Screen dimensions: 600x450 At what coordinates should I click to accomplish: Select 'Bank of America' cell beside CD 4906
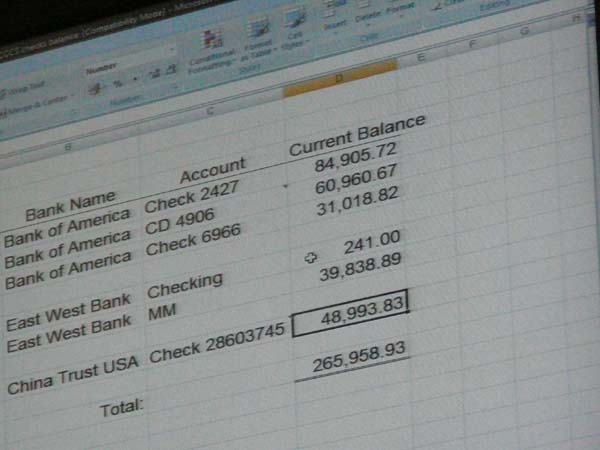click(67, 249)
